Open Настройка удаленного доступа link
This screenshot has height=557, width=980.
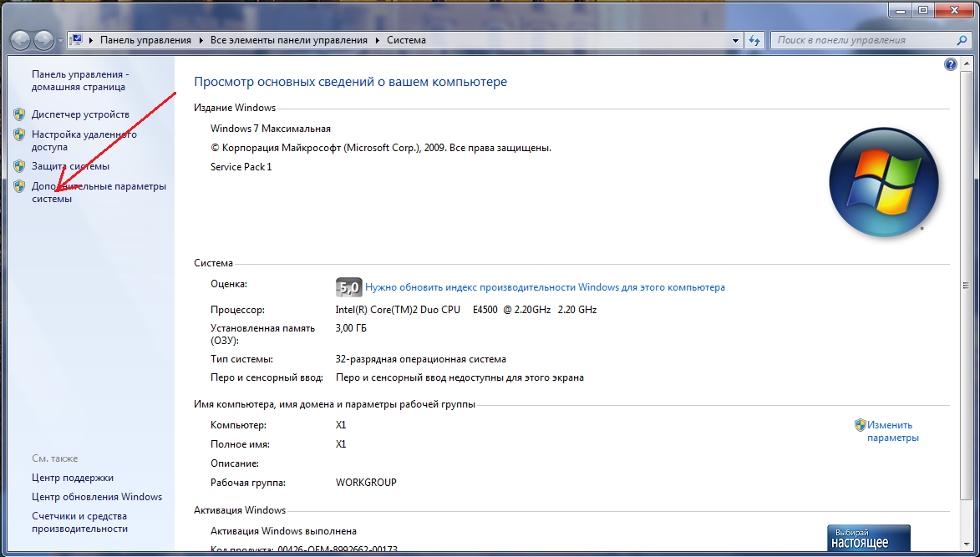click(x=84, y=140)
